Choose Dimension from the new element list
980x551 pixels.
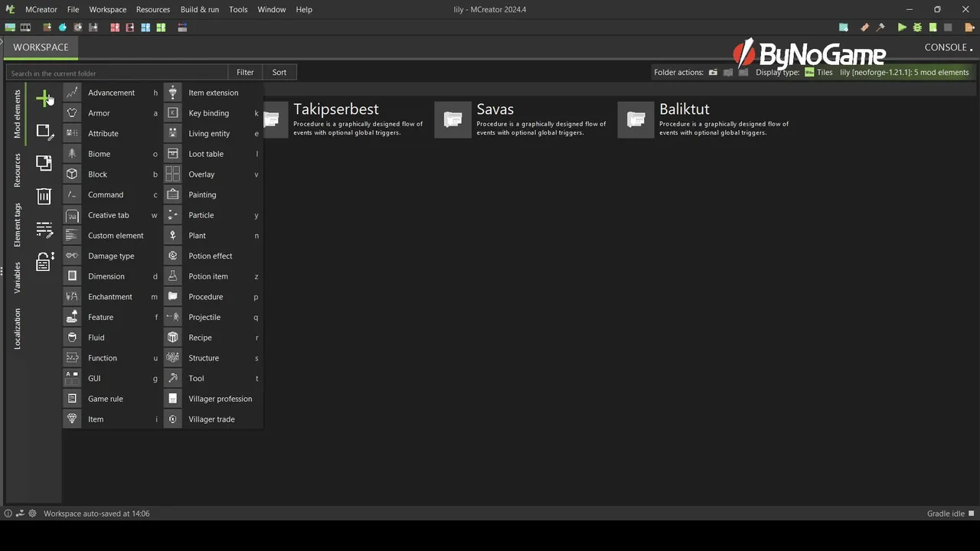point(113,276)
